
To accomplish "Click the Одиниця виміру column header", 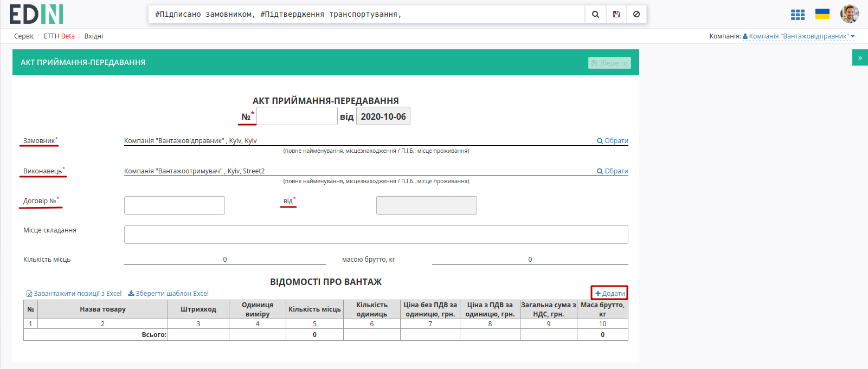I will (258, 309).
